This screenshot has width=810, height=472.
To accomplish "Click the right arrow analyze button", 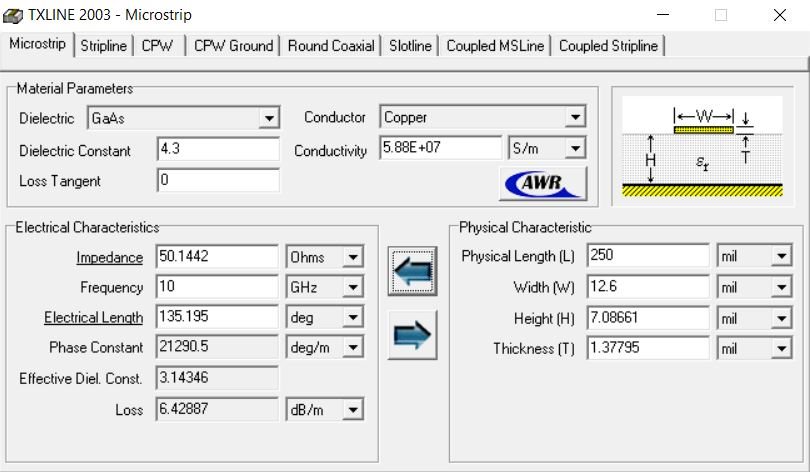I will point(412,335).
